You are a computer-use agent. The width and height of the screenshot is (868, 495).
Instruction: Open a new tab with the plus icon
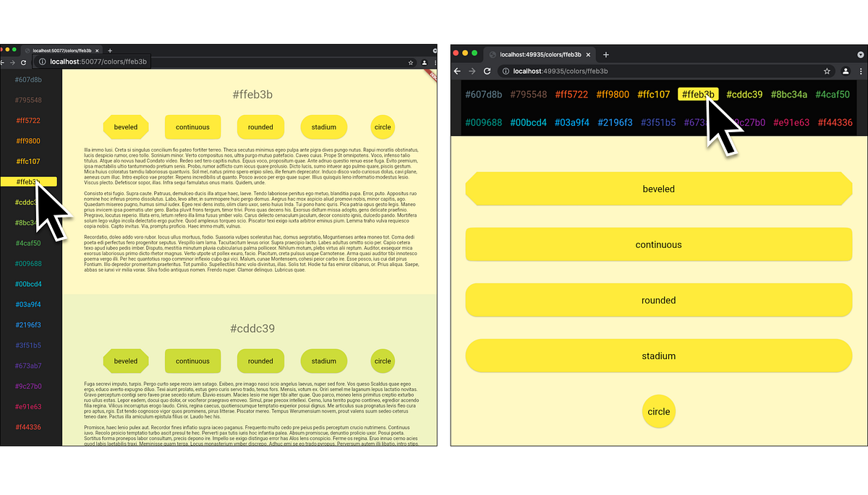click(x=606, y=53)
